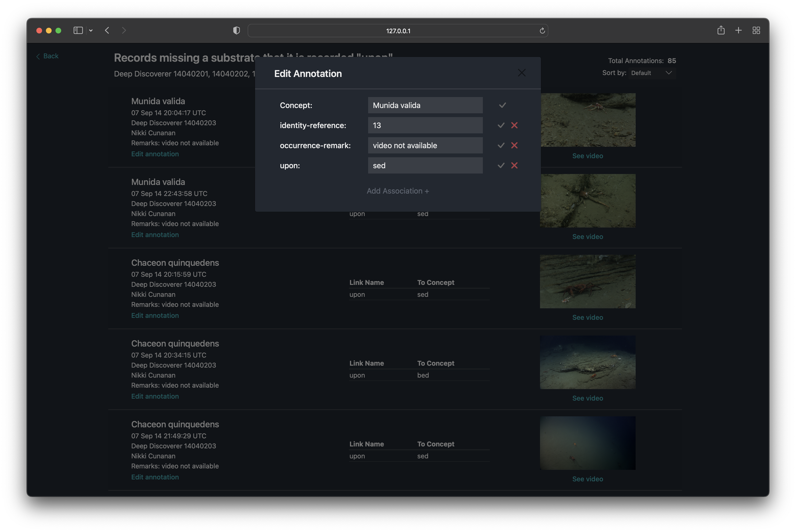Delete the upon association
796x532 pixels.
(514, 165)
